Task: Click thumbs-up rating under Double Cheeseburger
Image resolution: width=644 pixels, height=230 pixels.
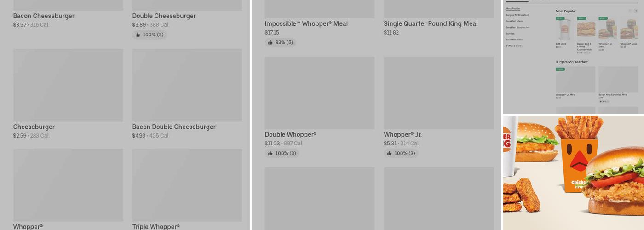Action: [149, 34]
